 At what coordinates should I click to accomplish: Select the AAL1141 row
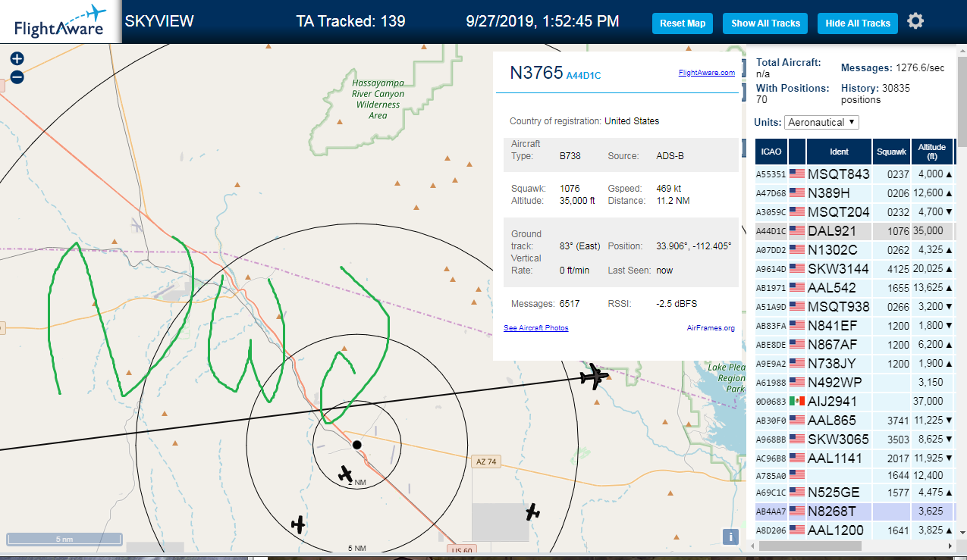[x=854, y=458]
